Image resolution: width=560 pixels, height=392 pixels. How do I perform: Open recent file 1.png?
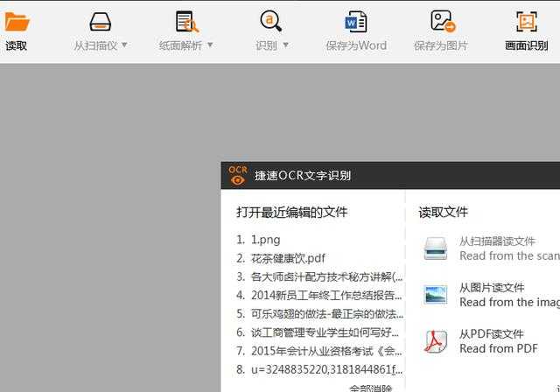pos(259,240)
